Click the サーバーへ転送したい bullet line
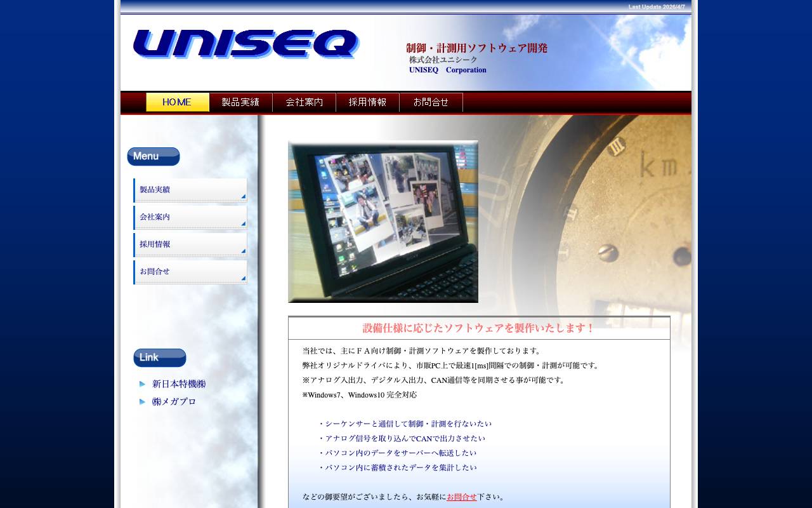Screen dimensions: 812x508 tap(397, 453)
